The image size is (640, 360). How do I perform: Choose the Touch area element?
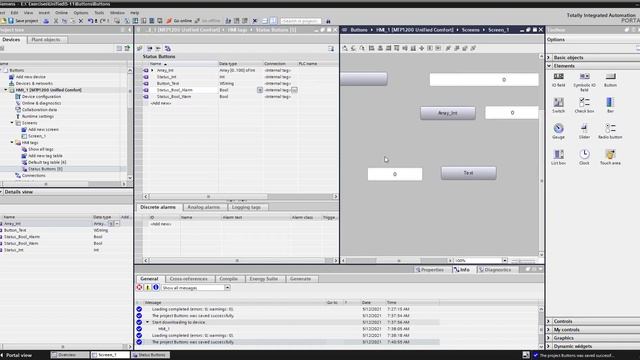click(610, 157)
